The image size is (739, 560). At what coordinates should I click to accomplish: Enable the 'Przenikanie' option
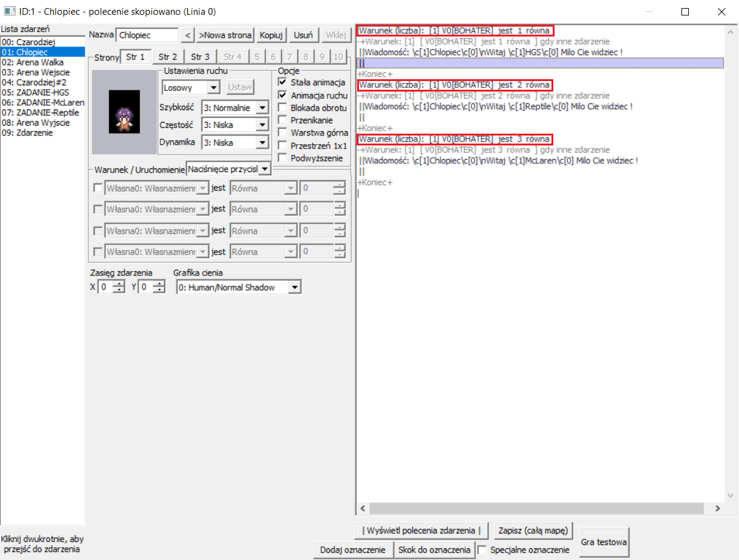[283, 120]
